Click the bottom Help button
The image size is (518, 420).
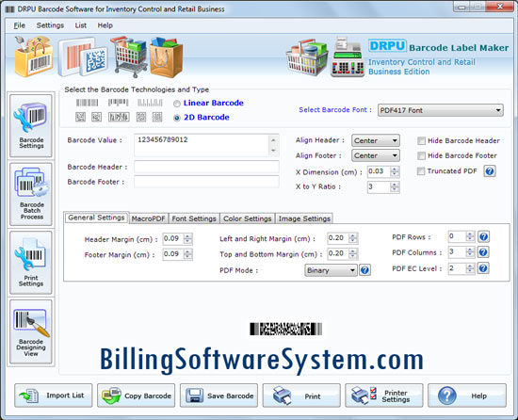click(x=467, y=396)
